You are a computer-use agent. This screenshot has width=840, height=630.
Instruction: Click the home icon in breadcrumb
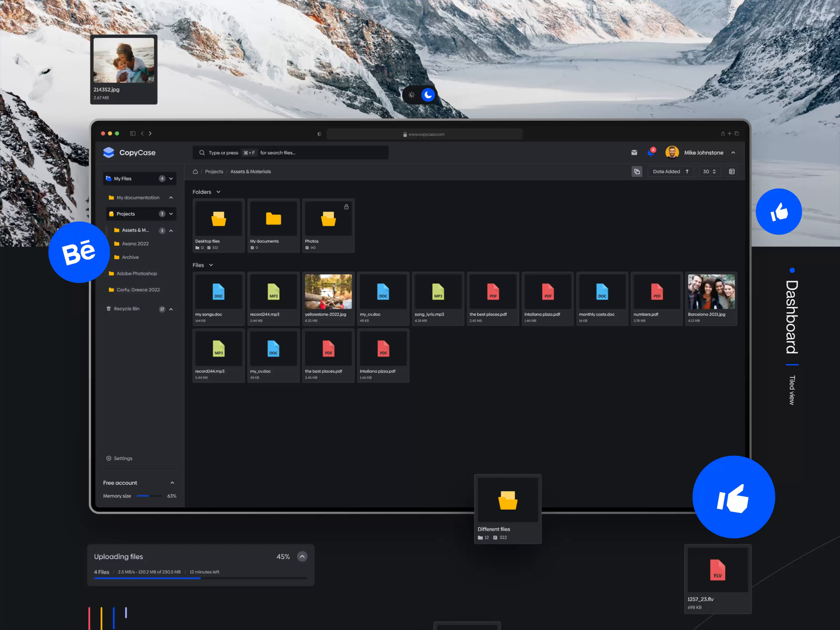click(195, 172)
